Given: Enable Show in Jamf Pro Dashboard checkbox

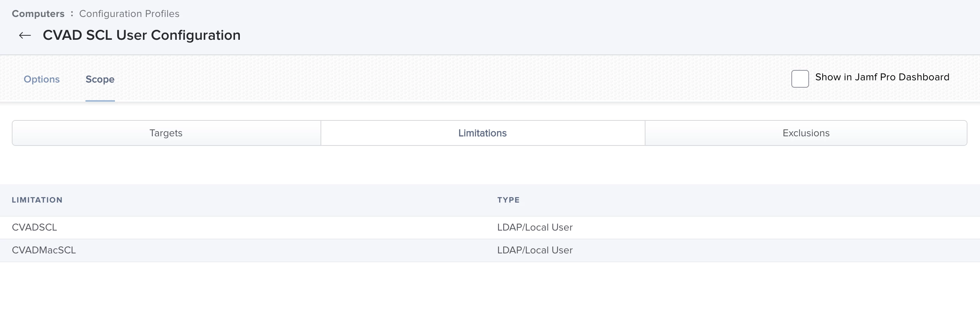Looking at the screenshot, I should point(800,79).
